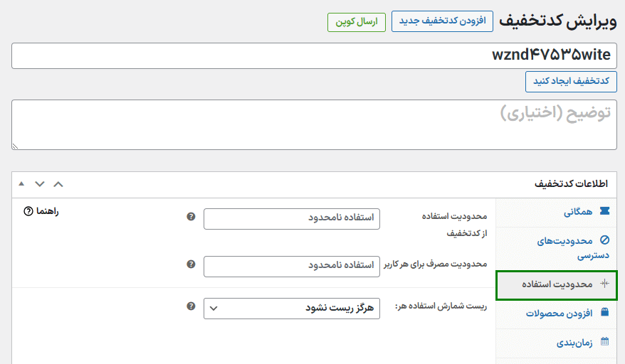Image resolution: width=625 pixels, height=364 pixels.
Task: Click the ticket icon beside همگانی
Action: click(x=604, y=211)
